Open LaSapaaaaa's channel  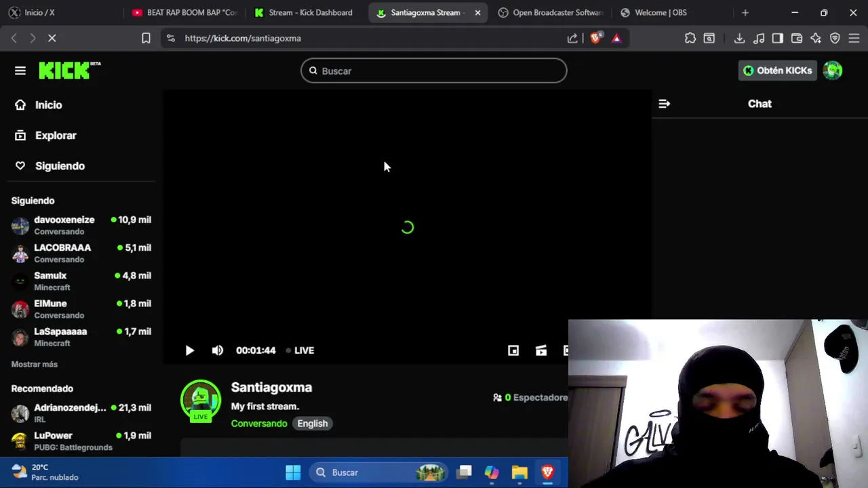click(81, 336)
